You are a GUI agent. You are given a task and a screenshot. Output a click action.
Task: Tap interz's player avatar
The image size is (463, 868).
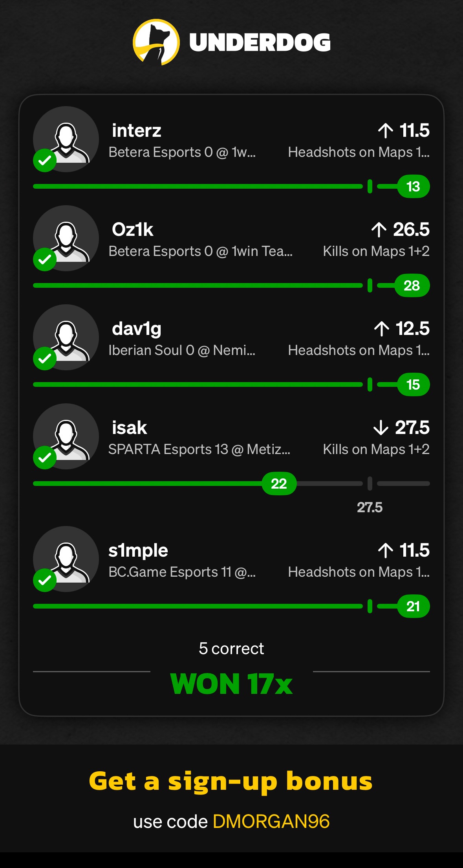(x=66, y=139)
